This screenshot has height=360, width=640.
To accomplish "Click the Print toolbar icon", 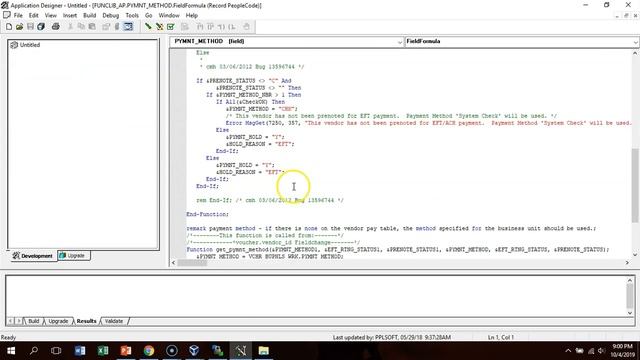I will (x=56, y=27).
